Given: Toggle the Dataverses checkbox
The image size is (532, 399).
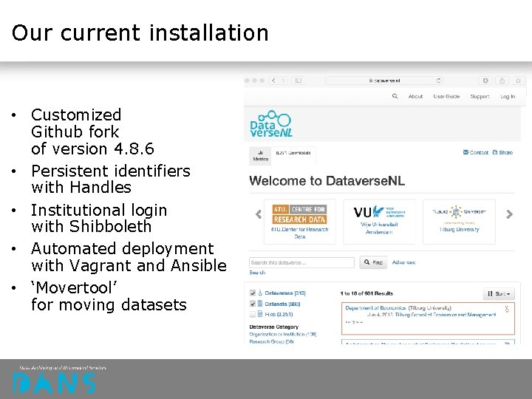Looking at the screenshot, I should pyautogui.click(x=253, y=293).
